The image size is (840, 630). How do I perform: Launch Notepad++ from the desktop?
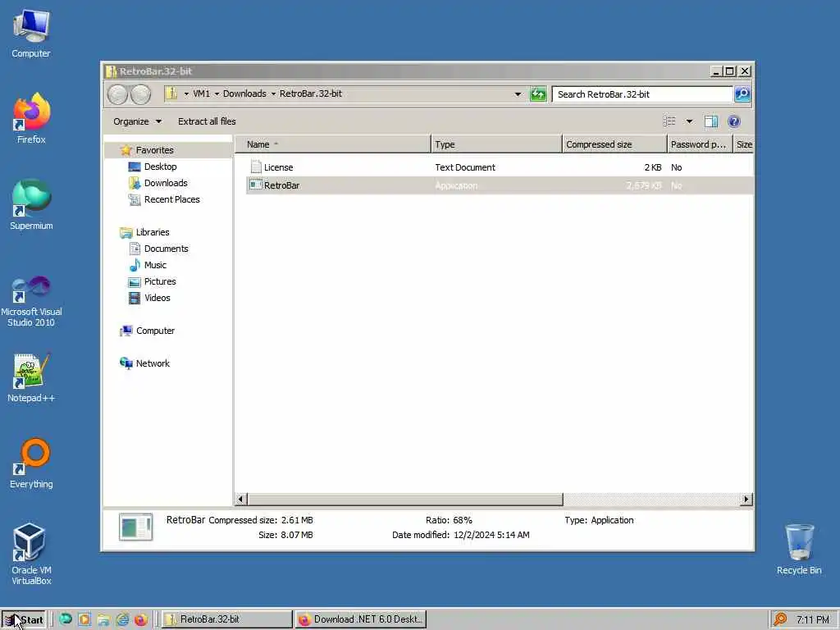(x=31, y=377)
